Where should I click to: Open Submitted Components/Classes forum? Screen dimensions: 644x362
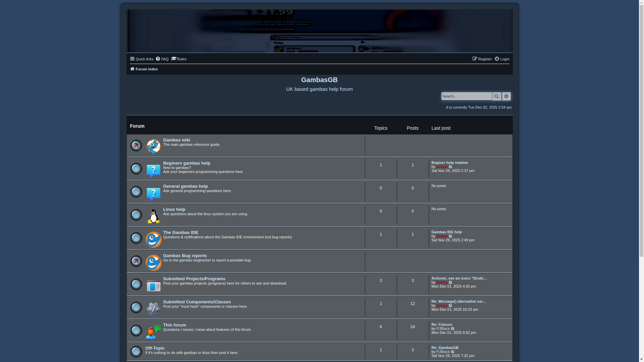coord(197,302)
